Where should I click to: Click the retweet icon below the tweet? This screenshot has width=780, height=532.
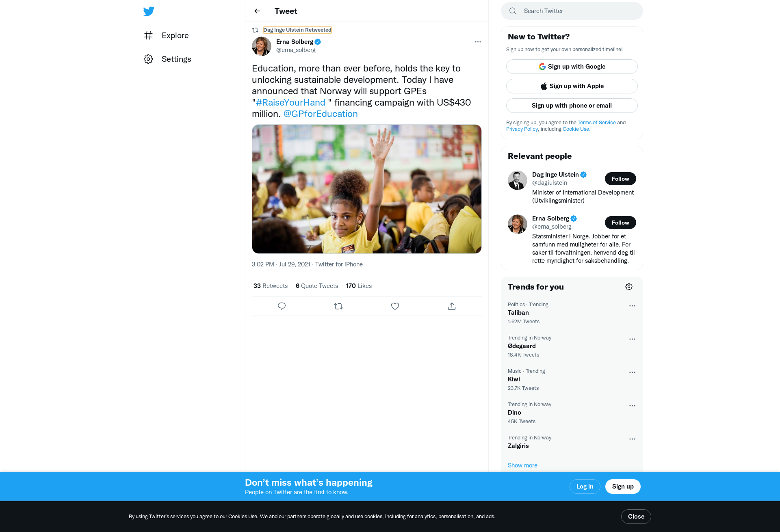point(338,306)
